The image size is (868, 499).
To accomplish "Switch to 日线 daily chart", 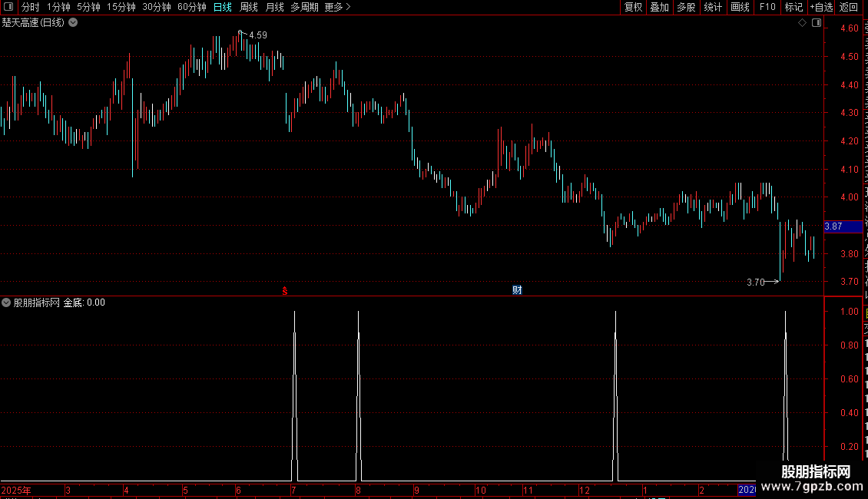I will point(223,7).
